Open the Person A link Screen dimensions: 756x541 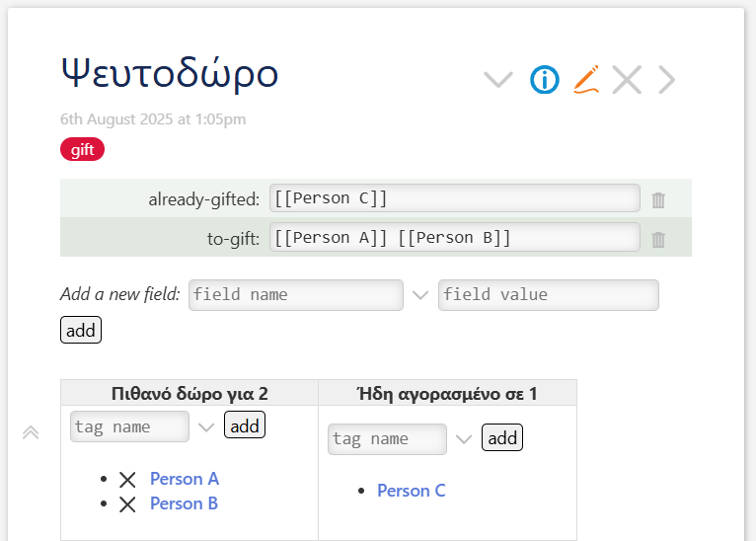(x=185, y=479)
